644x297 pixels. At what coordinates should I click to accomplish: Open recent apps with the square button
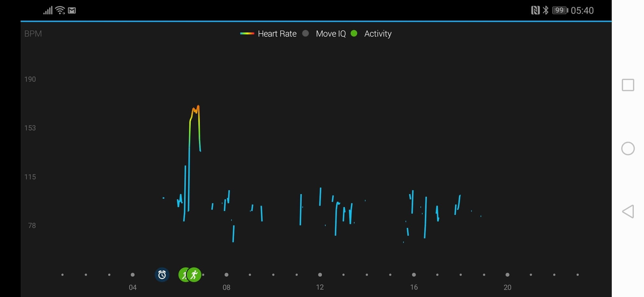click(x=628, y=85)
